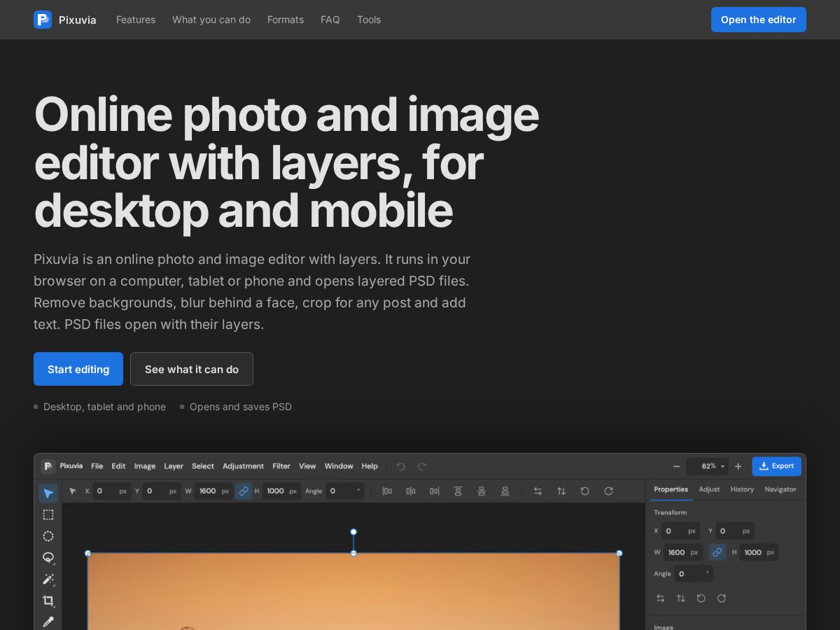This screenshot has height=630, width=840.
Task: Open the Edit menu
Action: pos(119,466)
